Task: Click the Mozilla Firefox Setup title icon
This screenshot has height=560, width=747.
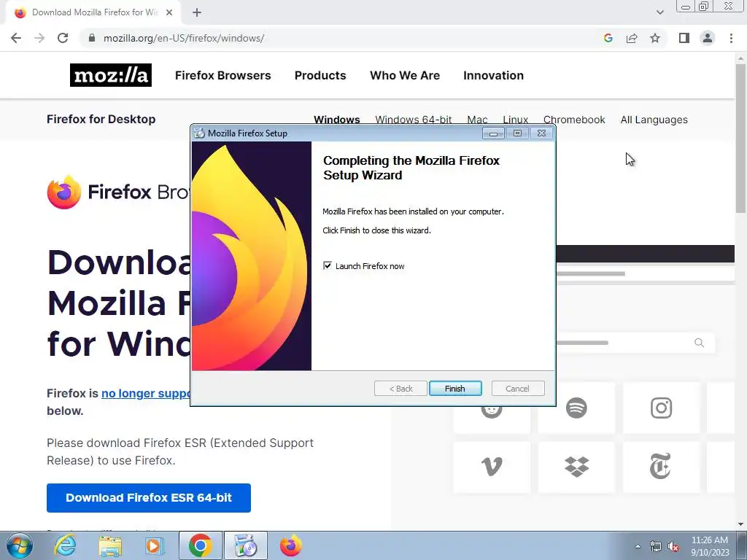Action: coord(199,133)
